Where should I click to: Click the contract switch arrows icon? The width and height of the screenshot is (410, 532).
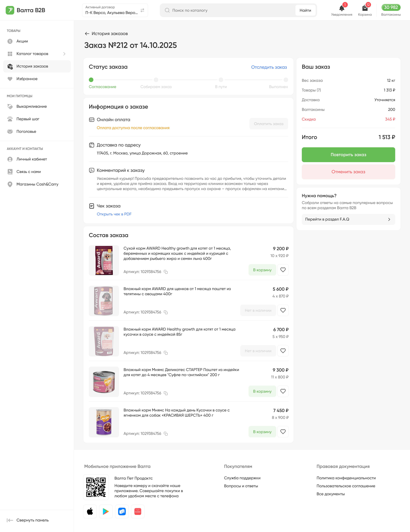click(x=142, y=10)
